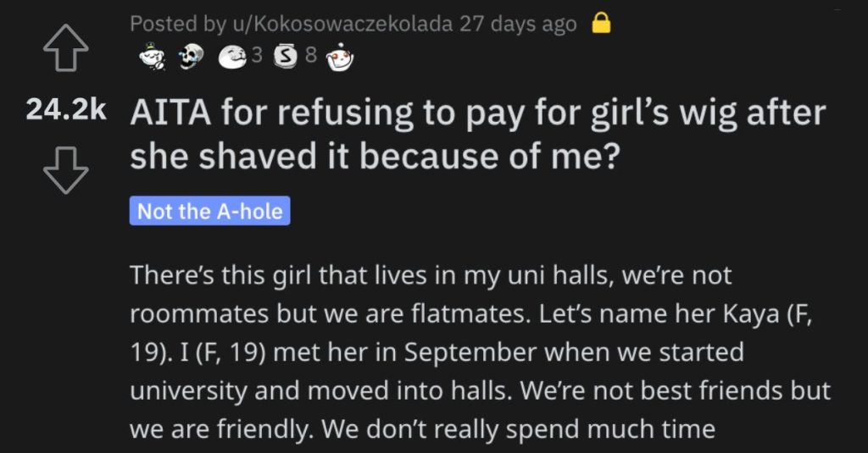This screenshot has height=453, width=868.
Task: Open the top-hat Snoo award
Action: point(153,57)
